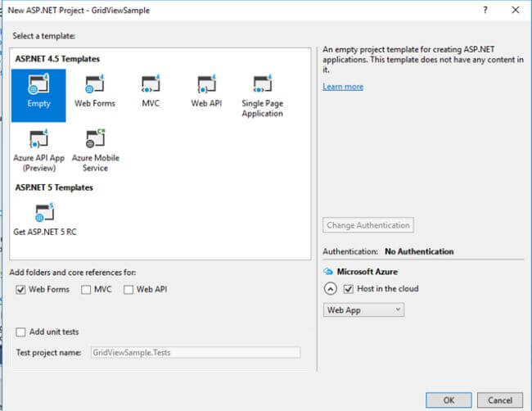
Task: Click the Test project name field
Action: click(195, 353)
